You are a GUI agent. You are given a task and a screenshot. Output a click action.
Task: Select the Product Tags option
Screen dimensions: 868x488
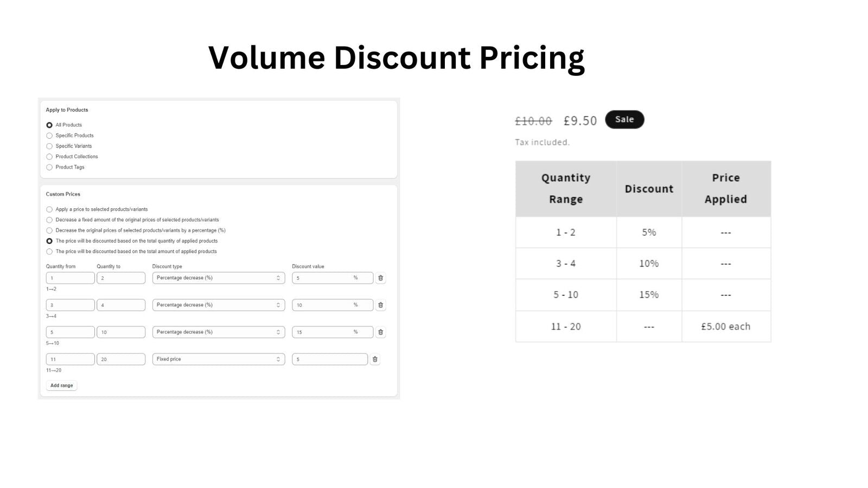[49, 167]
